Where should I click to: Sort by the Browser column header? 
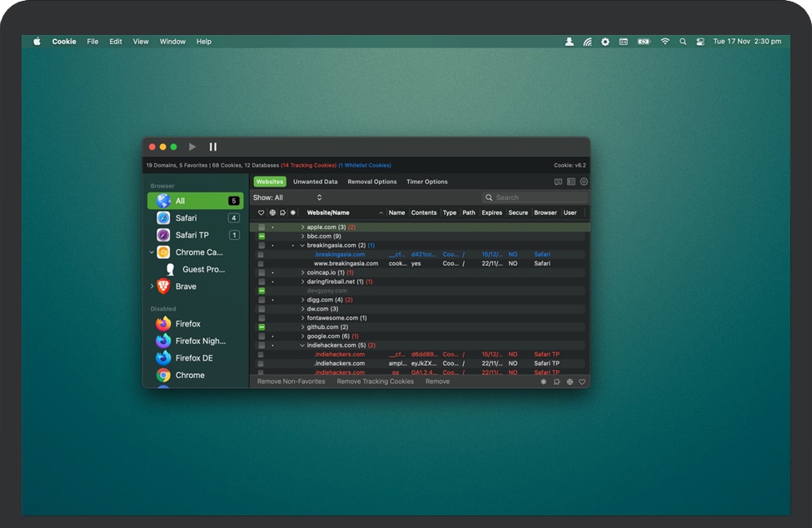click(545, 212)
